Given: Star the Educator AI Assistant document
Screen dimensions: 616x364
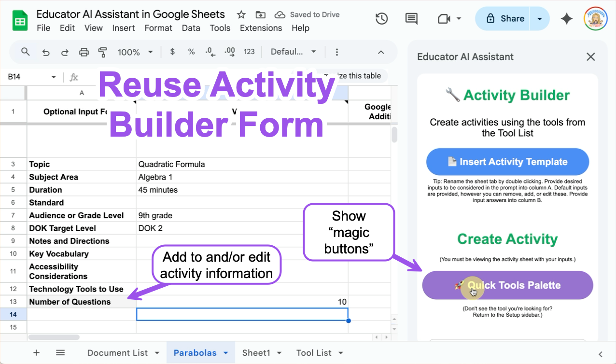Looking at the screenshot, I should [241, 14].
